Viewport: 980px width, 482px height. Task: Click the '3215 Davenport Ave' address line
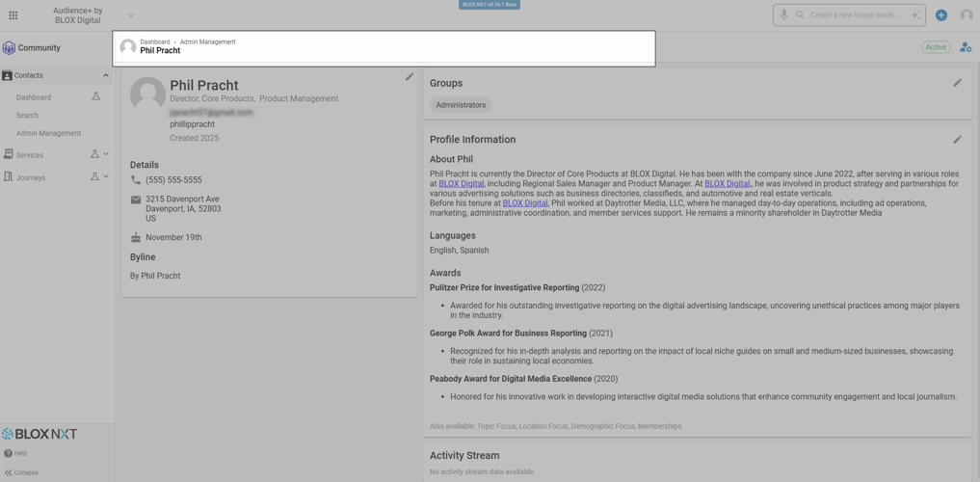click(182, 199)
